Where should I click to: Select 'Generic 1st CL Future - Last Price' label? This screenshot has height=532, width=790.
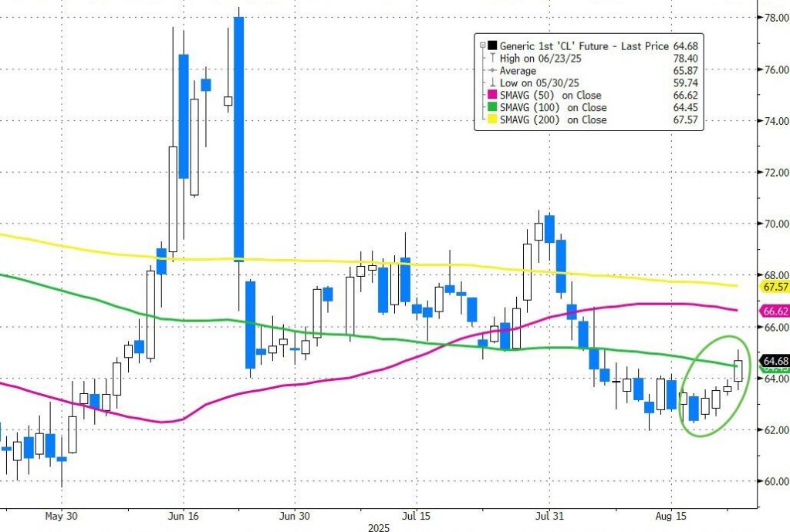584,46
